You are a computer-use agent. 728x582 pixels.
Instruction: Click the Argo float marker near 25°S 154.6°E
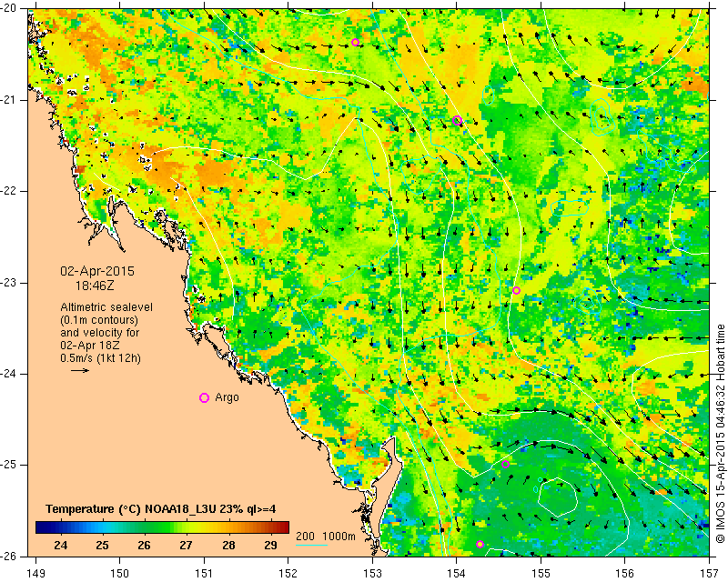pyautogui.click(x=506, y=464)
